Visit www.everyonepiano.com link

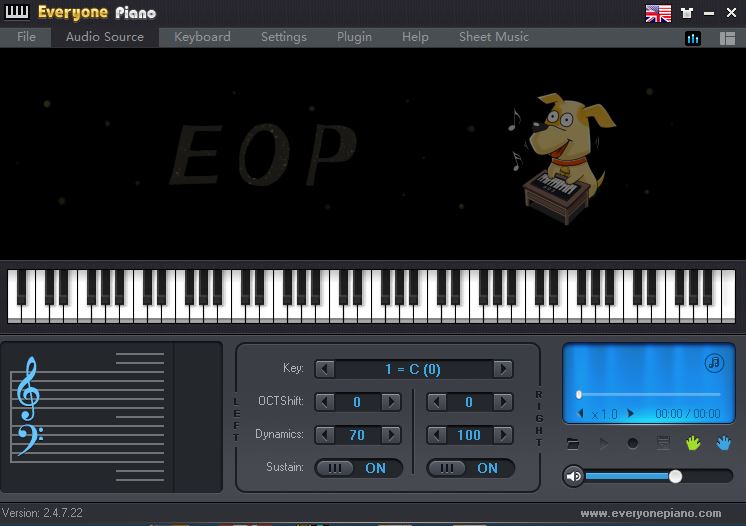click(651, 514)
